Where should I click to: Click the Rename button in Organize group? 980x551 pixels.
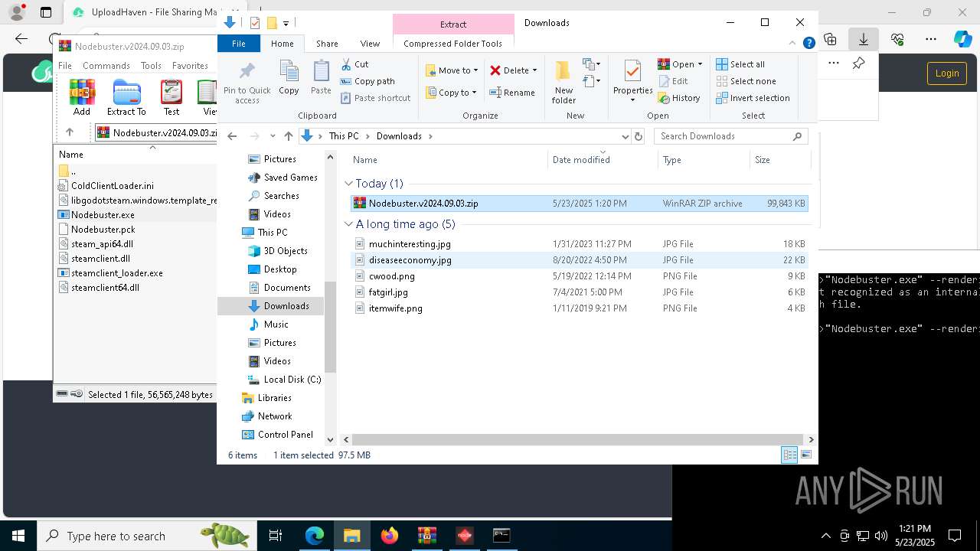512,93
